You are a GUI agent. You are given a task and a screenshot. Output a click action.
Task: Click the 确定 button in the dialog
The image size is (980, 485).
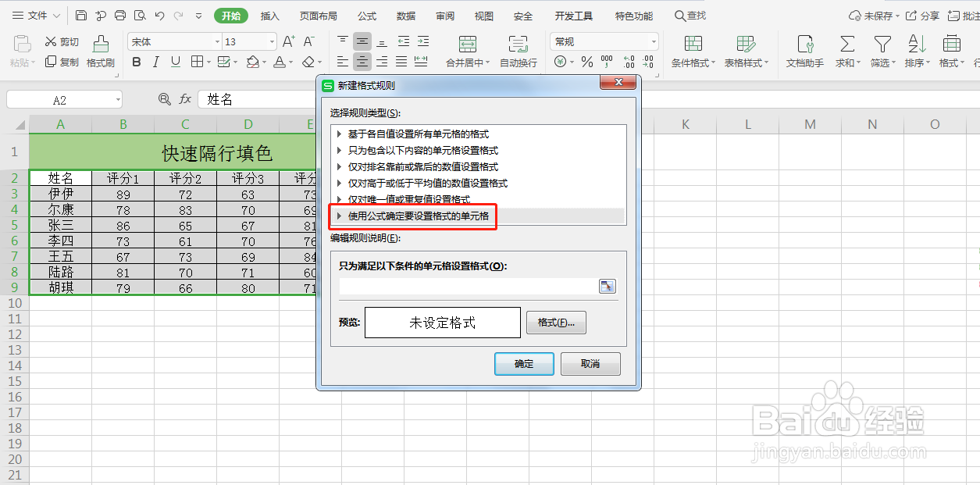(523, 364)
